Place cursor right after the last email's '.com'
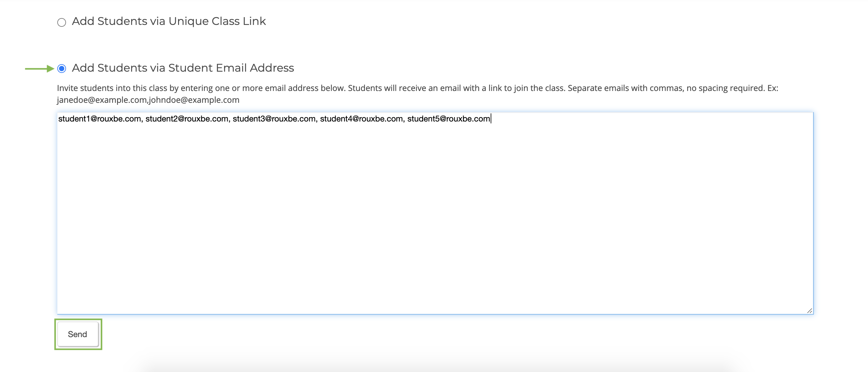The width and height of the screenshot is (868, 372). click(x=491, y=119)
